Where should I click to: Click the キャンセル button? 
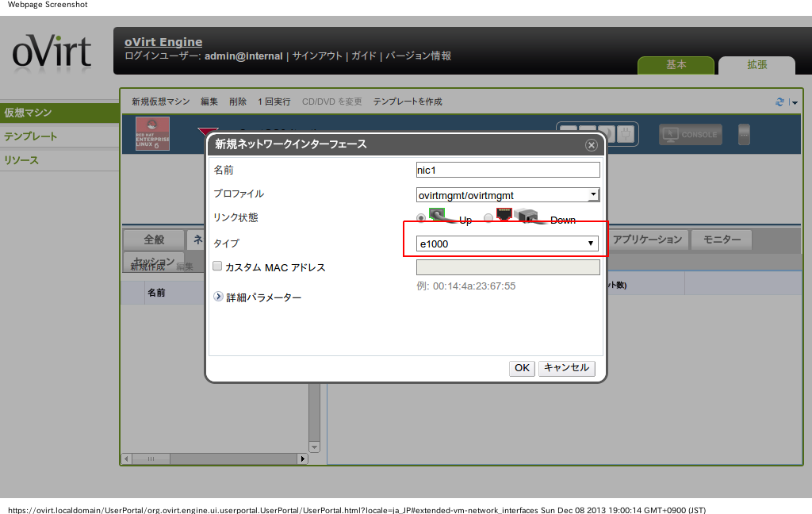[x=566, y=368]
